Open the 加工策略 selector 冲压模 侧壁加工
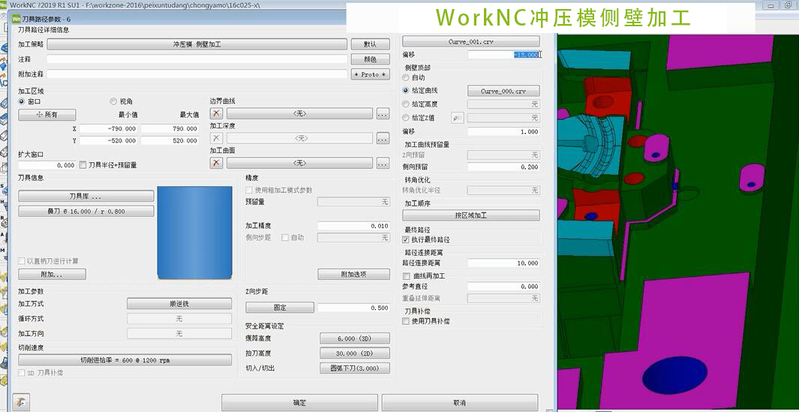The width and height of the screenshot is (799, 412). [197, 44]
